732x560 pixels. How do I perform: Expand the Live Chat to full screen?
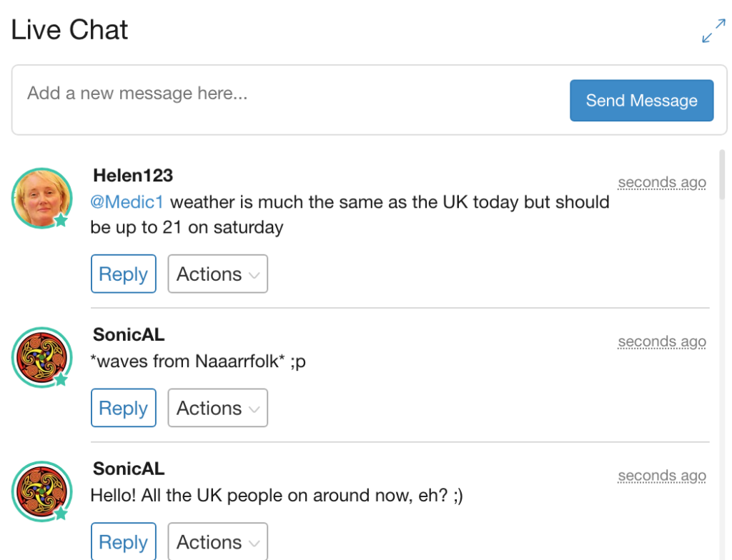pyautogui.click(x=713, y=31)
